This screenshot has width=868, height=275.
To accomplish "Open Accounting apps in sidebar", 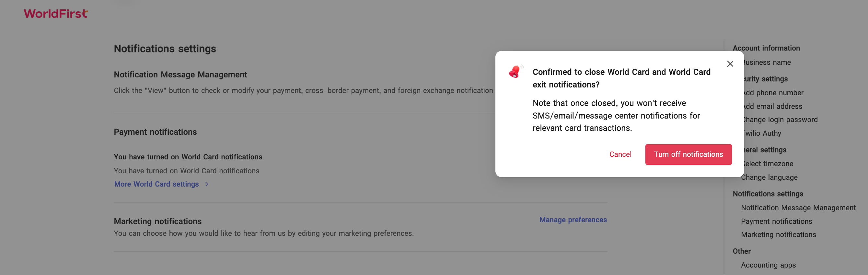I will (768, 265).
